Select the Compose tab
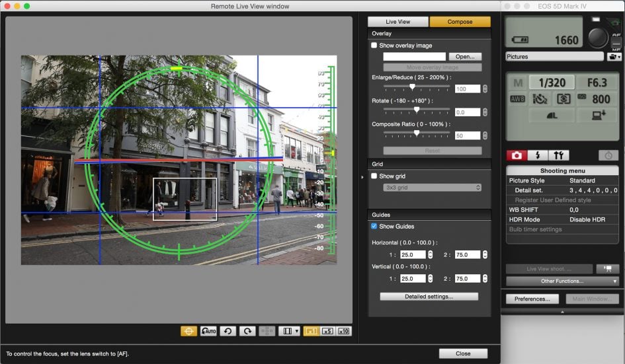 (460, 22)
